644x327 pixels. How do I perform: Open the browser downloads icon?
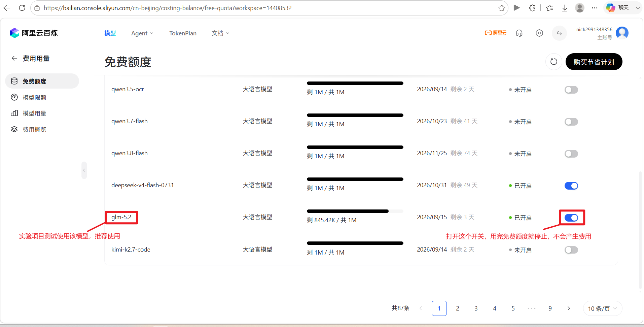click(x=565, y=8)
